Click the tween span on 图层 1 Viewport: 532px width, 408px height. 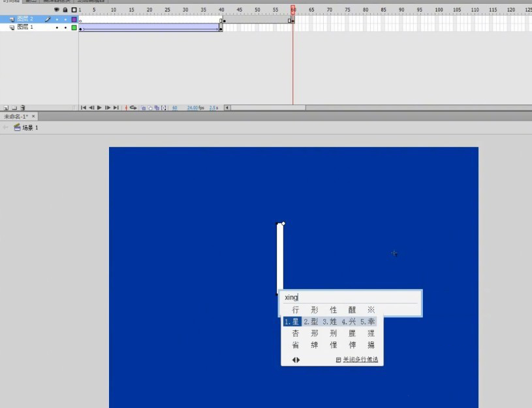point(149,27)
